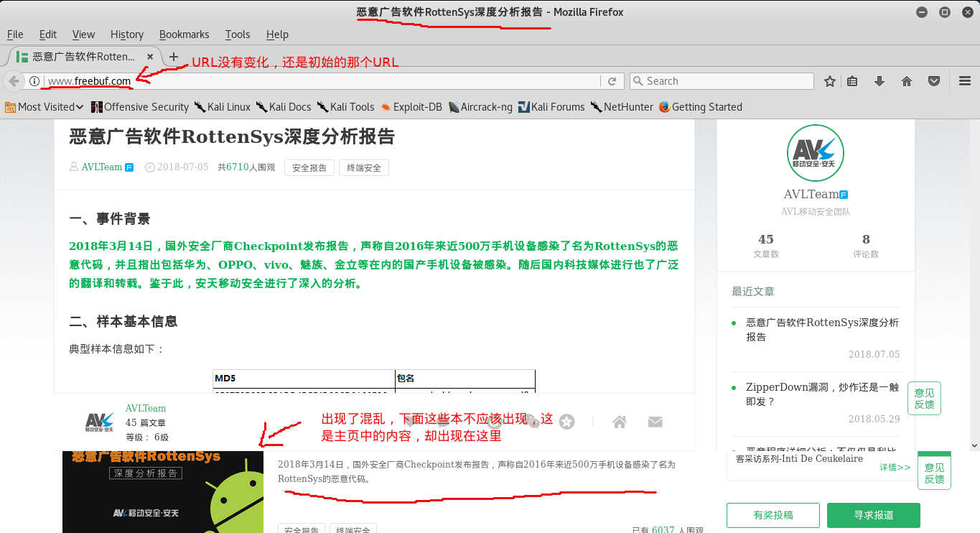Click the green 寻求报道 button
This screenshot has height=533, width=980.
(873, 515)
